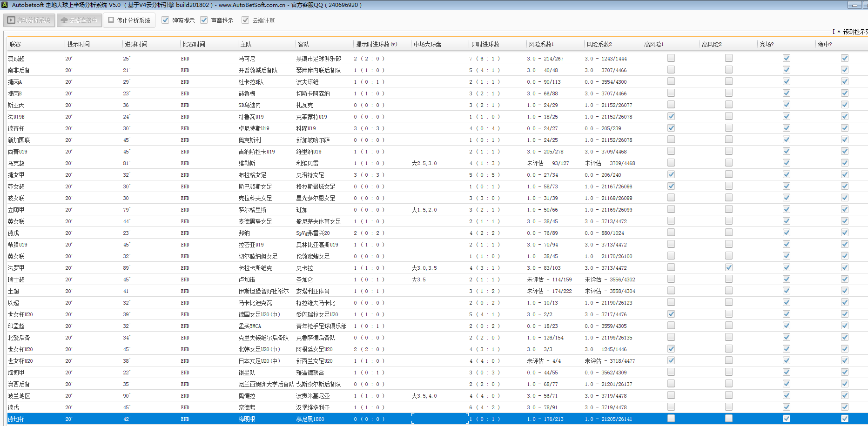Select the 奥德拉 home team row

(247, 396)
